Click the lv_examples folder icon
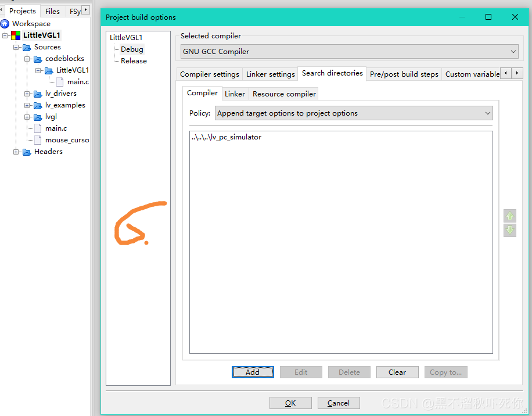532x416 pixels. point(38,106)
